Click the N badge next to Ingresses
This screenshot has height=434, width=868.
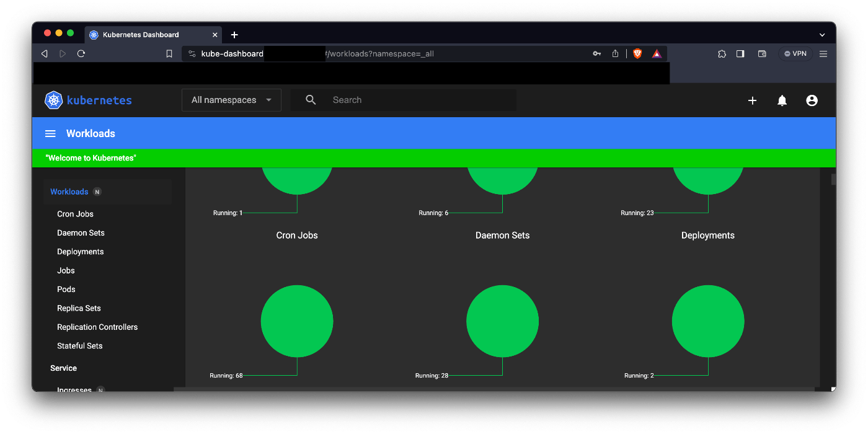tap(100, 390)
